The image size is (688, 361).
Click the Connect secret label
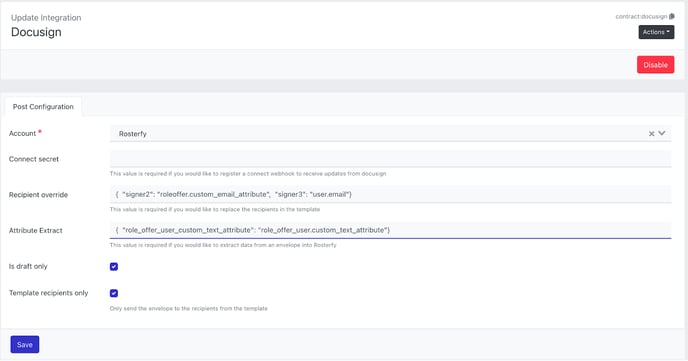(x=34, y=159)
